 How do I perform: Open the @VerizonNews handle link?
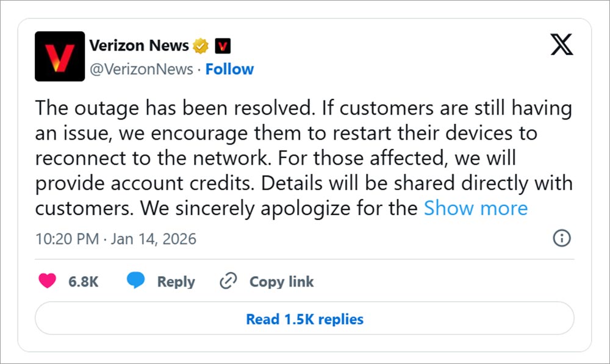coord(141,70)
